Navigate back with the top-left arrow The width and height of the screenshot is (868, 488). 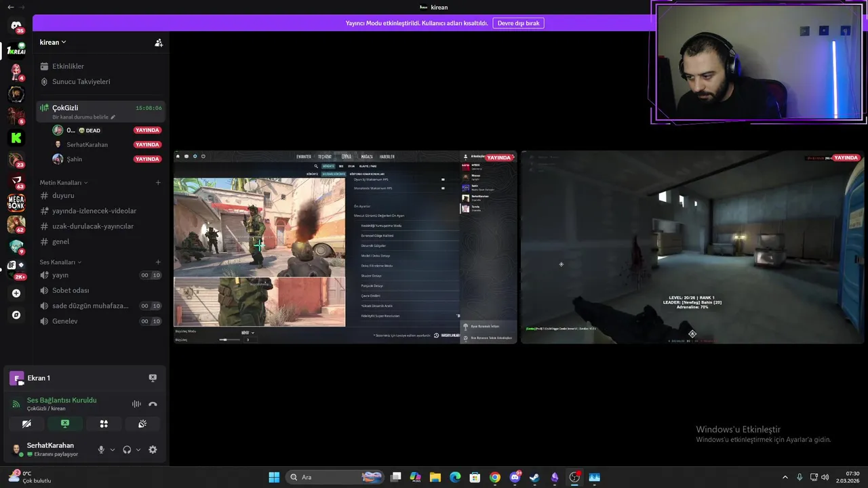(x=10, y=7)
